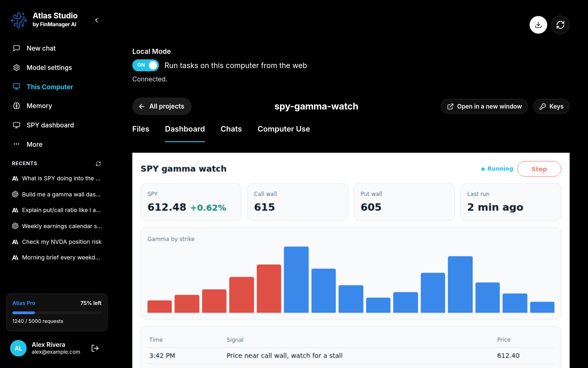Open recent chat 'Explain put/call ratio like I a...'
This screenshot has width=588, height=368.
[x=57, y=210]
